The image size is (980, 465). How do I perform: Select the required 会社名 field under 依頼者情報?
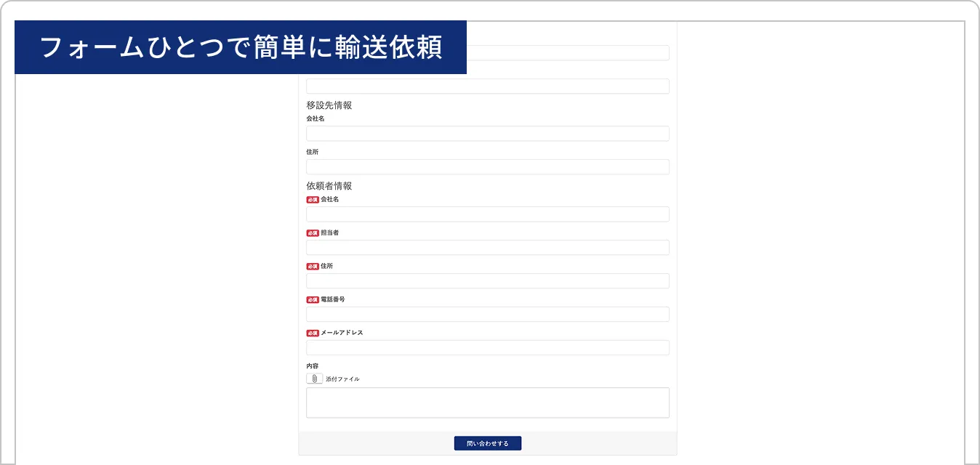487,214
